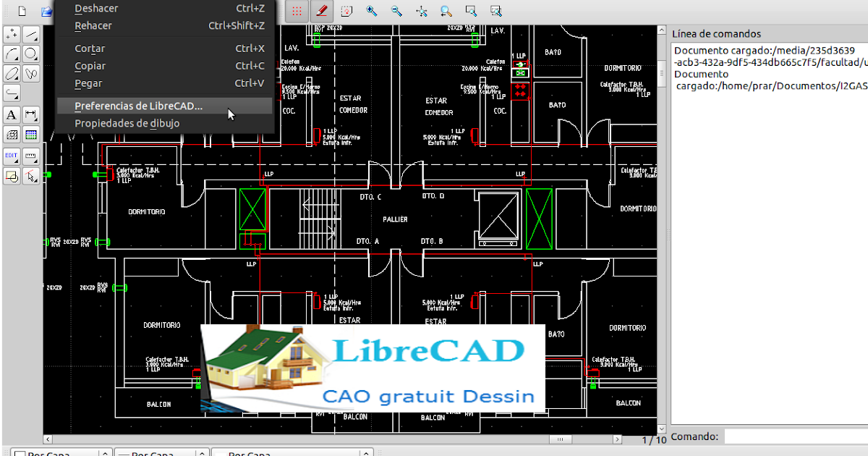Select the Polyline tool
Screen dimensions: 868x456
point(11,93)
